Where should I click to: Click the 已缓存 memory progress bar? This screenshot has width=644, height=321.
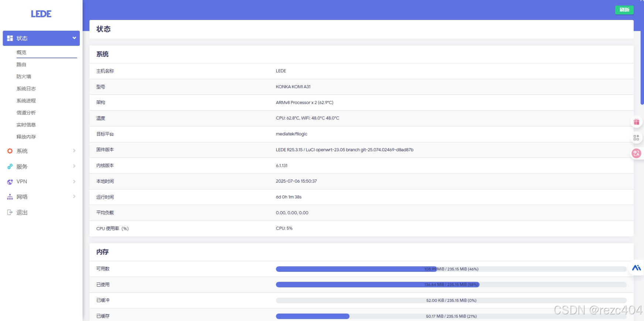point(451,316)
